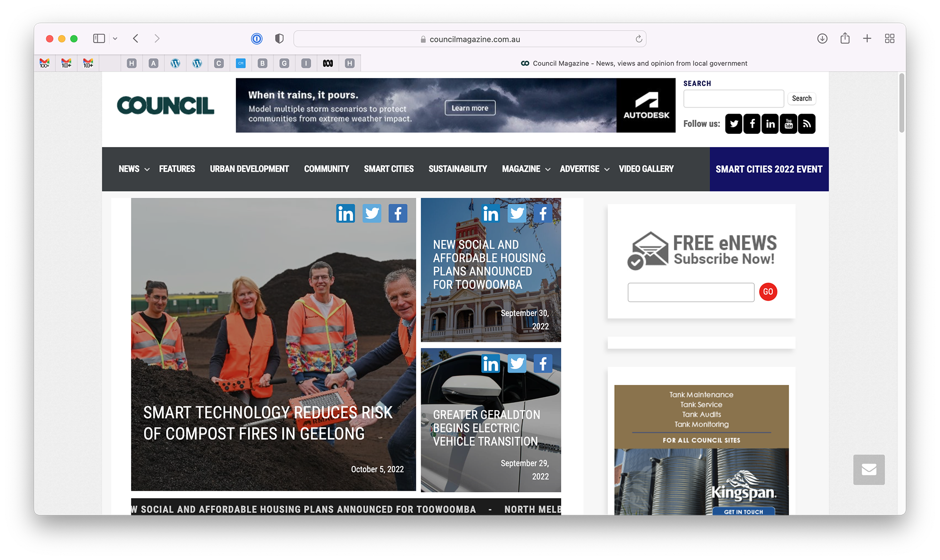Share Geraldton electric vehicle article on Facebook

pyautogui.click(x=543, y=364)
